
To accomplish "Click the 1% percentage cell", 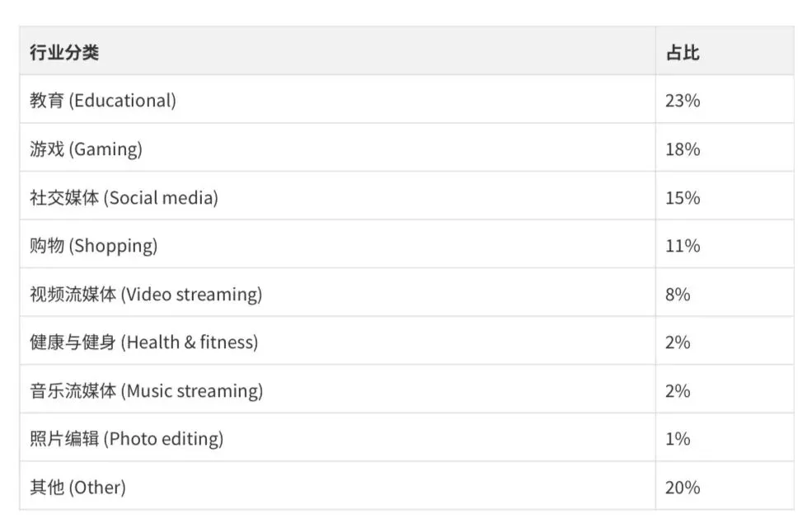I will click(678, 439).
